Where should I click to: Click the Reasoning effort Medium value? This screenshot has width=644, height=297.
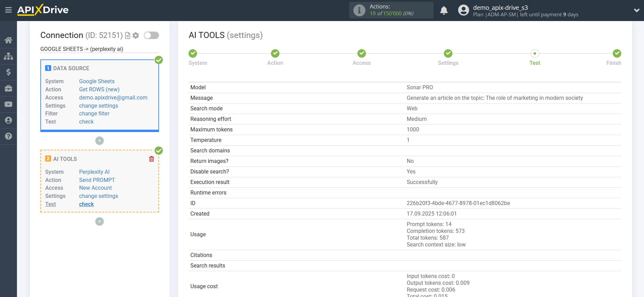[x=416, y=119]
